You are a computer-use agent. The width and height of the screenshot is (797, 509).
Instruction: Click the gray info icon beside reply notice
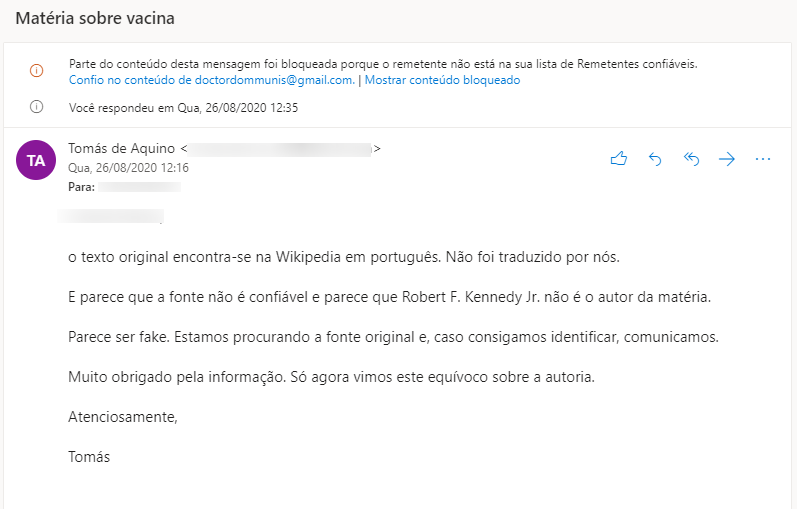click(x=37, y=107)
